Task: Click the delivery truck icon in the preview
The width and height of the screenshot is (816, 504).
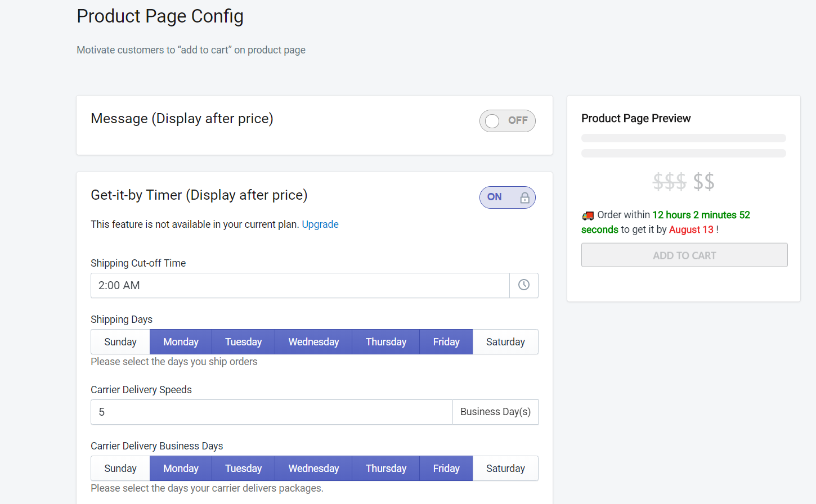Action: coord(588,215)
